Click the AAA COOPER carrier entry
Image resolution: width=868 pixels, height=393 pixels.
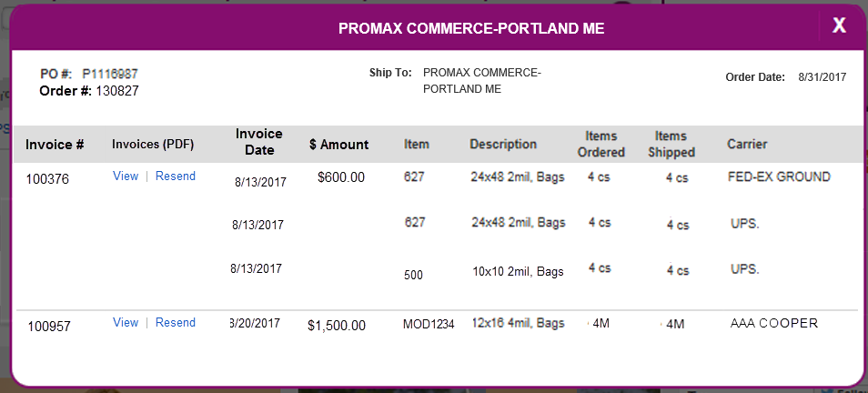774,323
